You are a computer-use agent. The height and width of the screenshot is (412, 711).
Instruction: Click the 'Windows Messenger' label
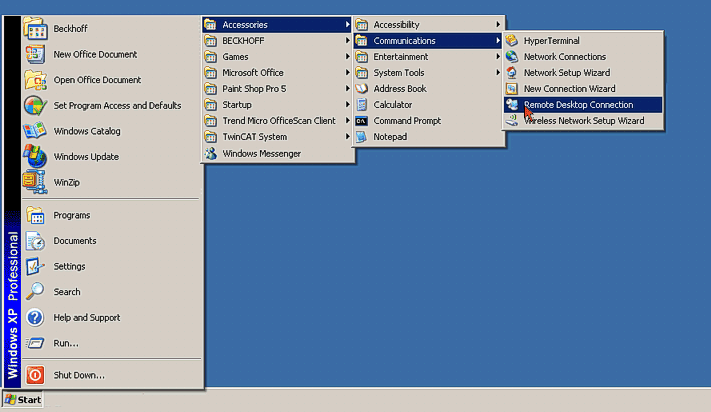(262, 154)
